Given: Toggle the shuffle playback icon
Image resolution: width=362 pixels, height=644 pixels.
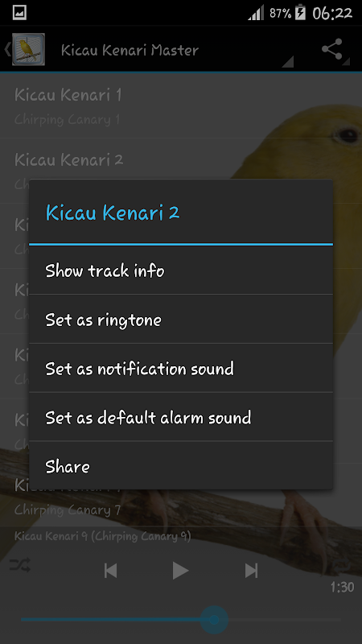Looking at the screenshot, I should (20, 566).
